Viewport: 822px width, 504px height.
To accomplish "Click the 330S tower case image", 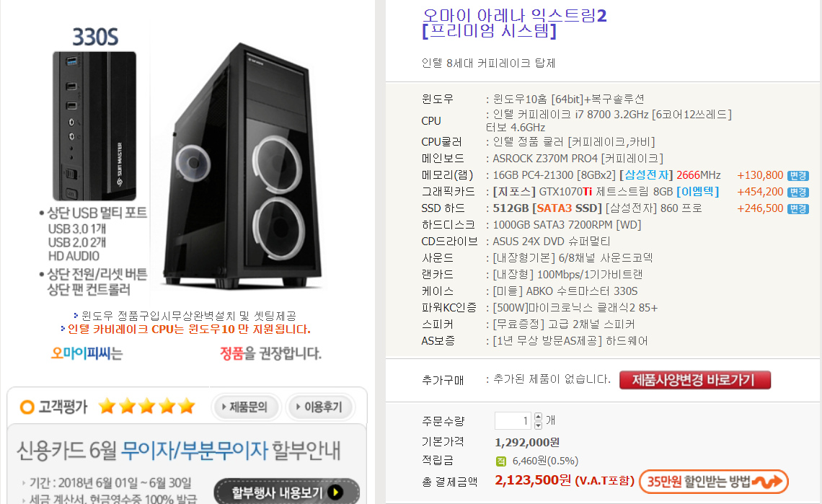I will (x=241, y=166).
